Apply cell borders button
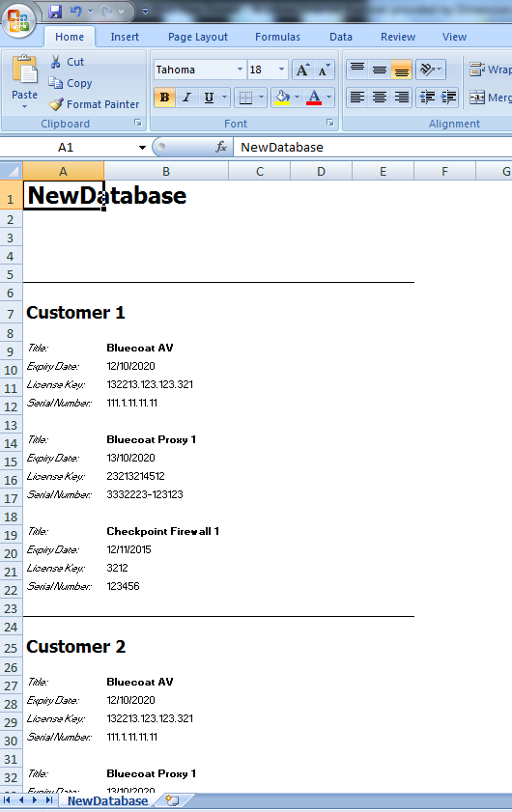The image size is (512, 812). pyautogui.click(x=245, y=97)
